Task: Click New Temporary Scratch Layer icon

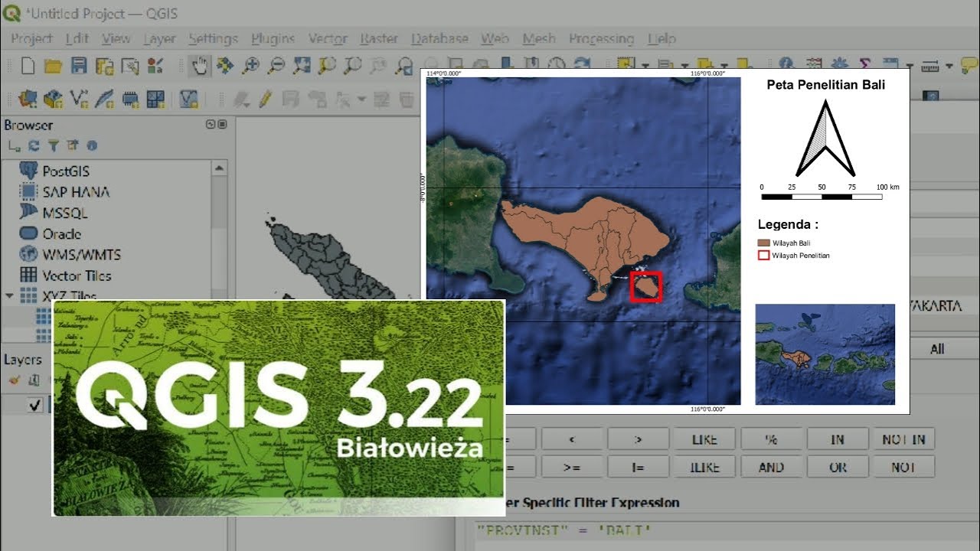Action: click(130, 99)
